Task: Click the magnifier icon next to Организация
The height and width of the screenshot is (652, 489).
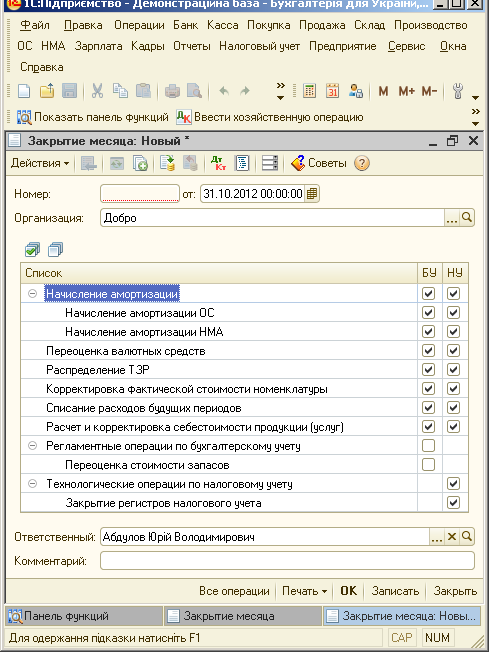Action: pyautogui.click(x=467, y=217)
